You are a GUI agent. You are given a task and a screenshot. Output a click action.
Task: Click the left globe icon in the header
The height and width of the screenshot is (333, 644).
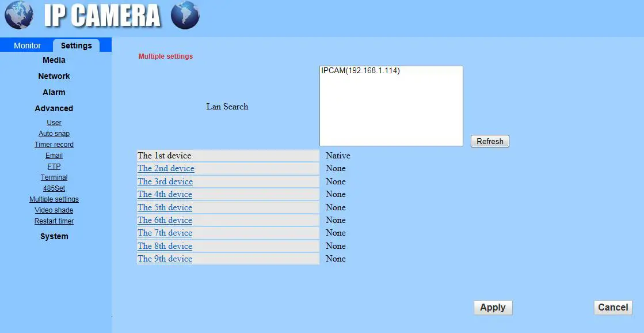(x=18, y=16)
